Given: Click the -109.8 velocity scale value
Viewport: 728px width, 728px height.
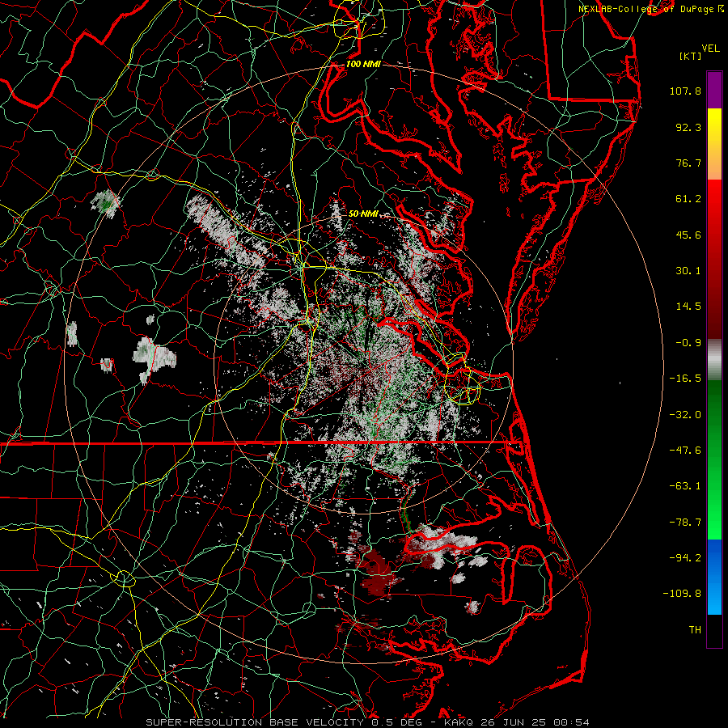Looking at the screenshot, I should coord(682,594).
